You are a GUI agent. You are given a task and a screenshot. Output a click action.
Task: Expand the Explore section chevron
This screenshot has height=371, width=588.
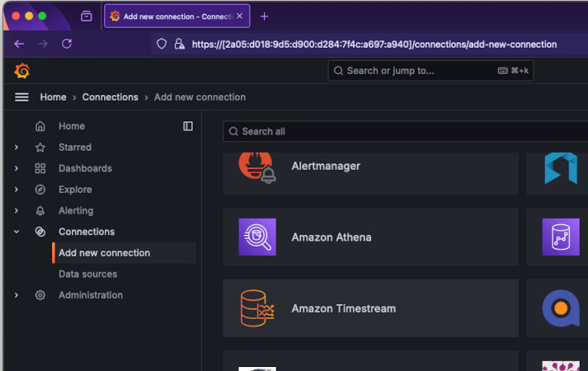click(16, 190)
